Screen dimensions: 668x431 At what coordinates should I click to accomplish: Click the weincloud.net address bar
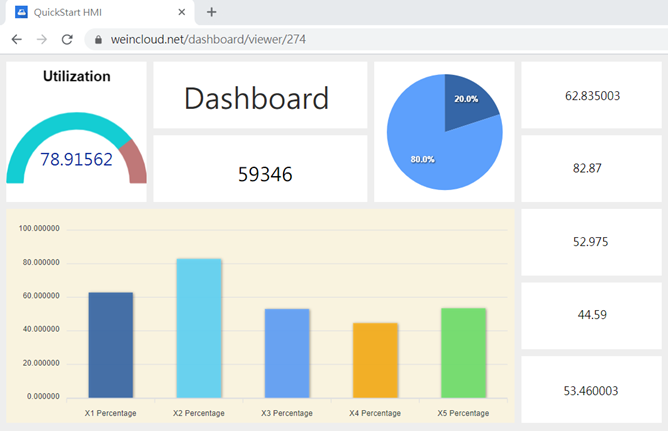pos(376,40)
